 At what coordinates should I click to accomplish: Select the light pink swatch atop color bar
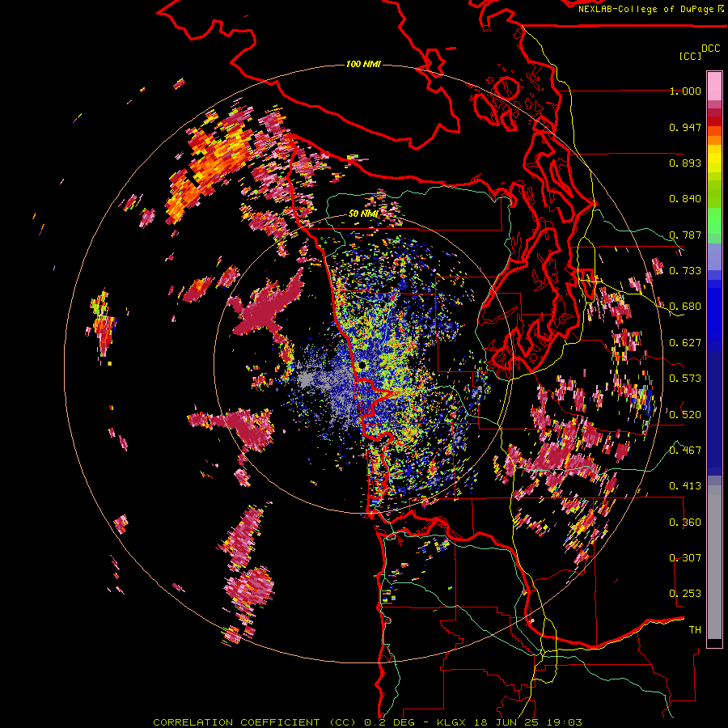pyautogui.click(x=714, y=86)
